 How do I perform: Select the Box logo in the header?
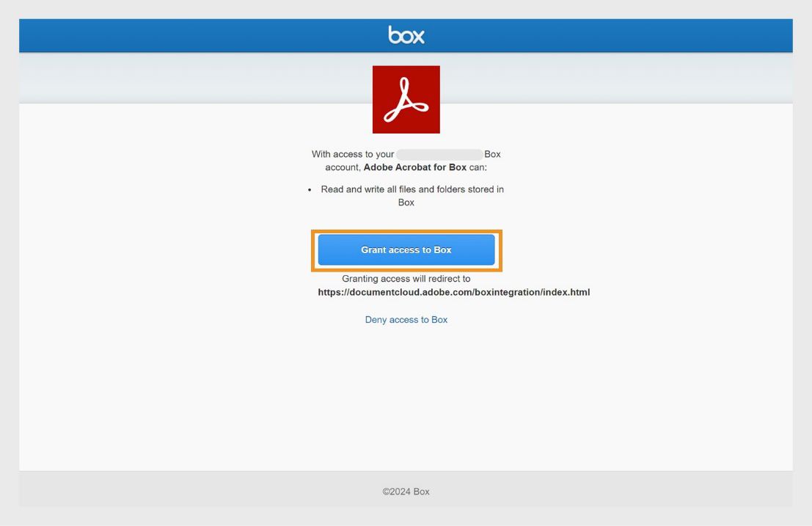click(x=406, y=34)
